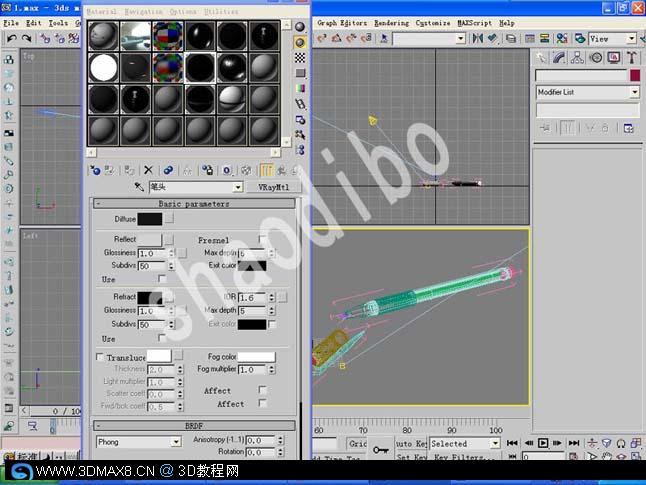
Task: Toggle checkered Background icon in material editor
Action: 300,58
